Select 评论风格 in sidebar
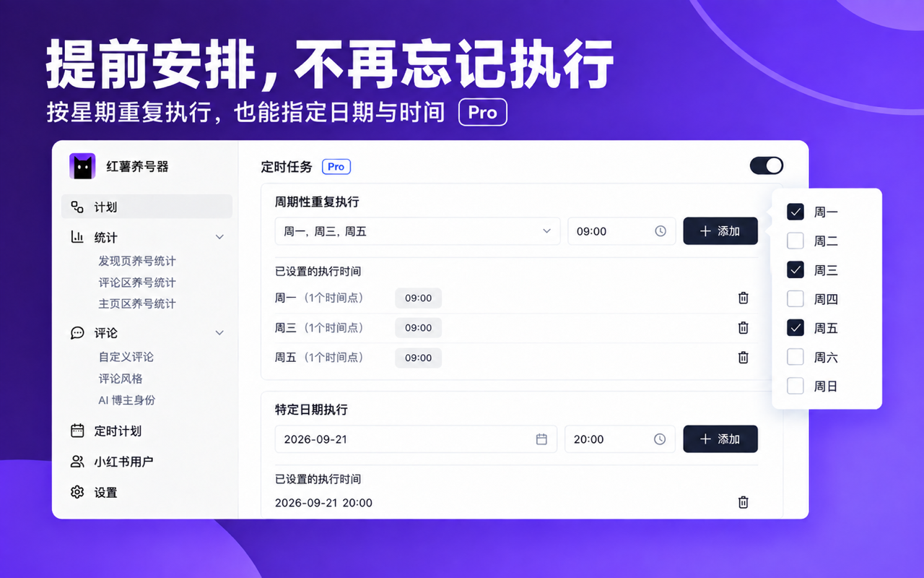Screen dimensions: 924x578 tap(121, 379)
